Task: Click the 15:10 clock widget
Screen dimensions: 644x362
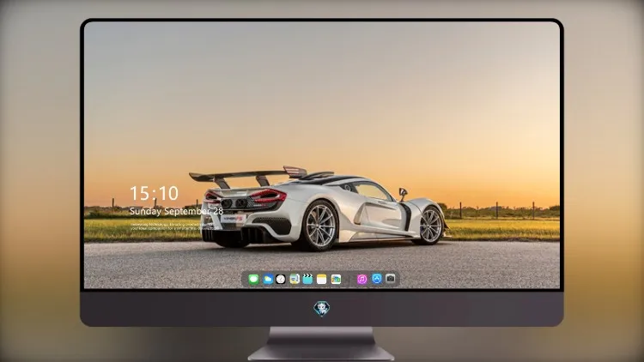Action: pyautogui.click(x=154, y=193)
